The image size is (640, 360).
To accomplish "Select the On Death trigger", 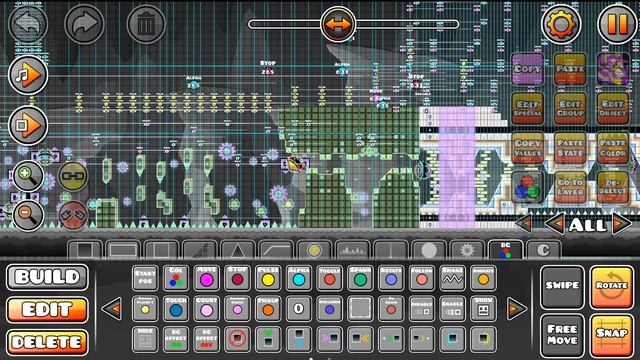I will coord(391,308).
